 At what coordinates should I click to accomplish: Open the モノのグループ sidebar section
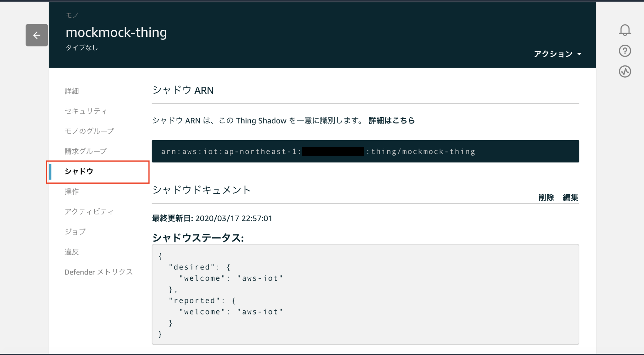pyautogui.click(x=89, y=131)
